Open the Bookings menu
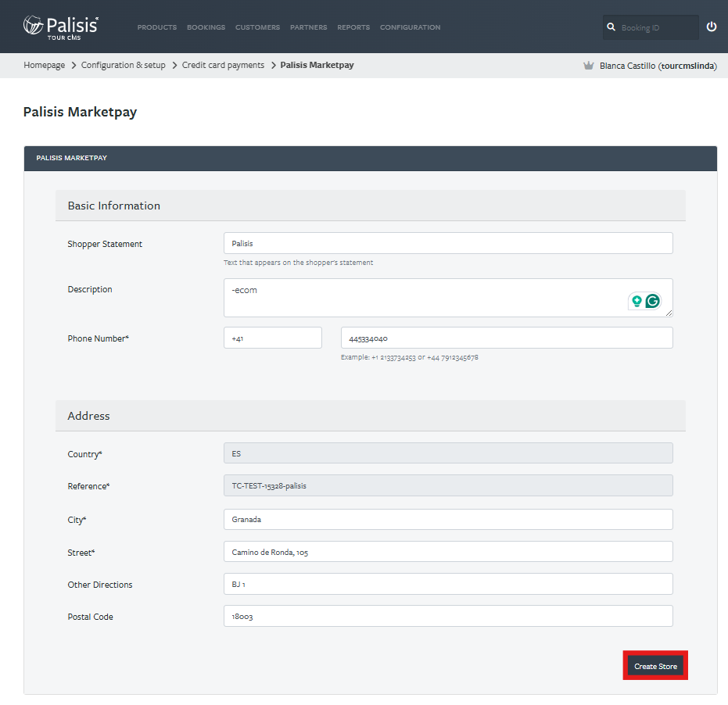This screenshot has width=728, height=705. 206,27
